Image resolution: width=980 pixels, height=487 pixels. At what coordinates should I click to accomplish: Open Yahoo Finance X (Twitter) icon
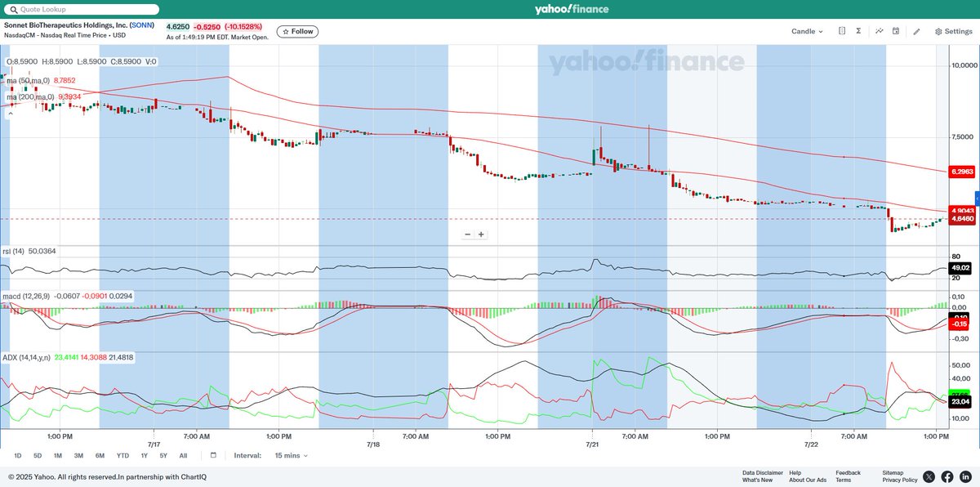pos(929,476)
